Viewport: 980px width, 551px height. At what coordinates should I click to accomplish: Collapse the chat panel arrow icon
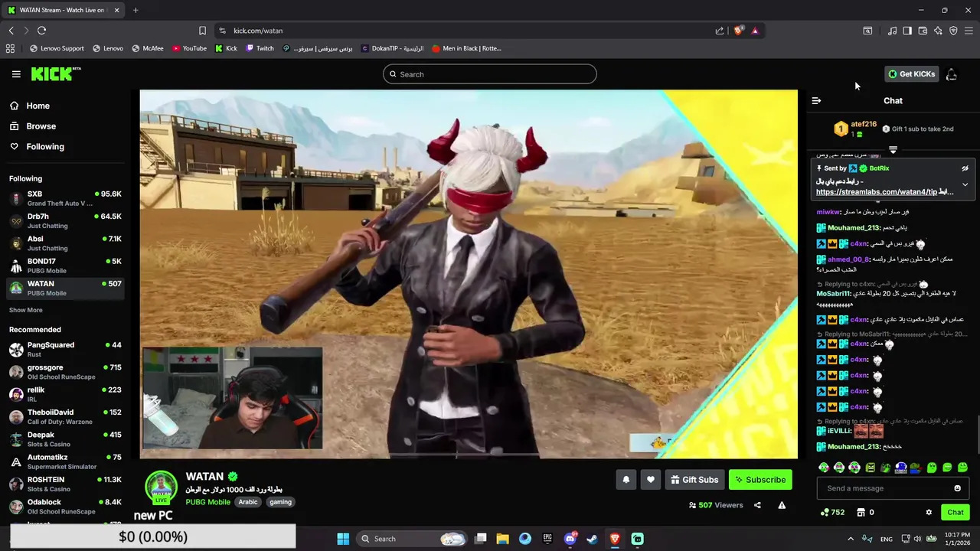tap(816, 101)
